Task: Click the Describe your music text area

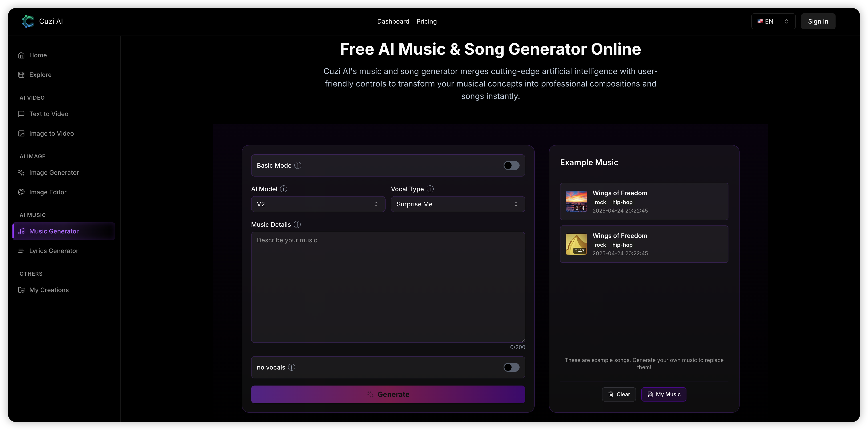Action: coord(388,287)
